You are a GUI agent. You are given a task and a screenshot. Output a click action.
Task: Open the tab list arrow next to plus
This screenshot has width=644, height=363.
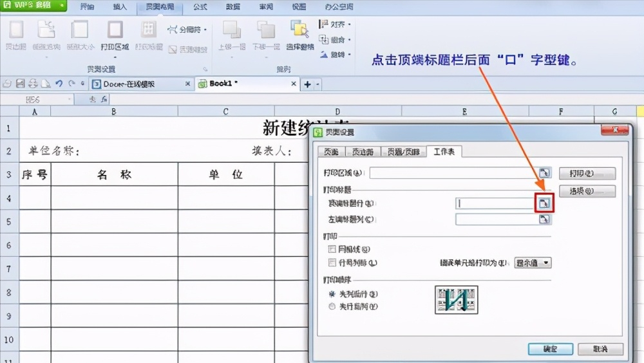[x=317, y=84]
